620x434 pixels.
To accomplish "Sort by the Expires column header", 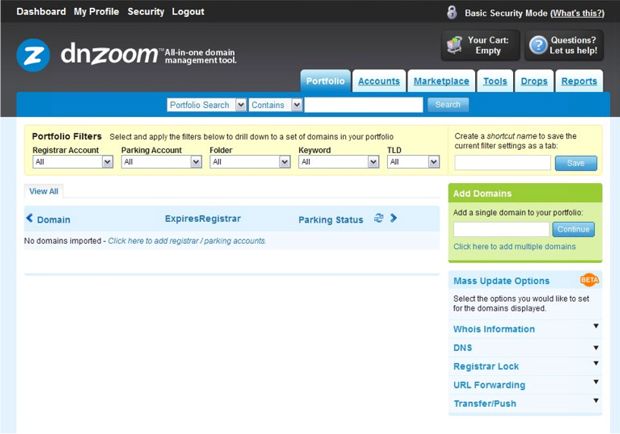I will 181,219.
